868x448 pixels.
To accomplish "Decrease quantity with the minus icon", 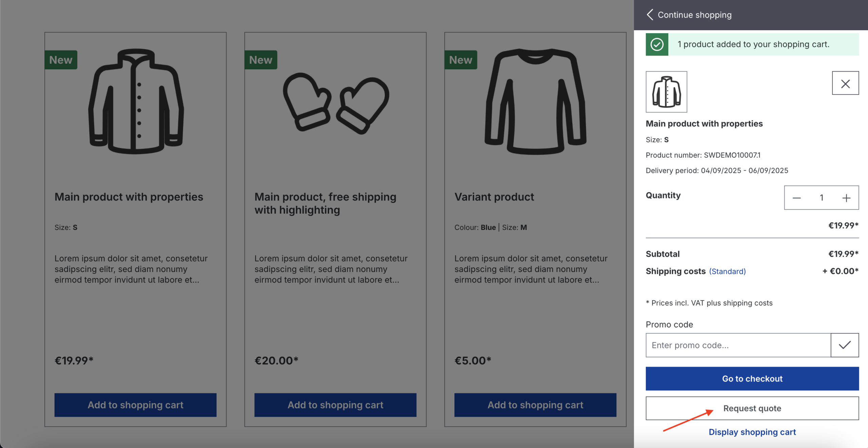I will [x=796, y=198].
